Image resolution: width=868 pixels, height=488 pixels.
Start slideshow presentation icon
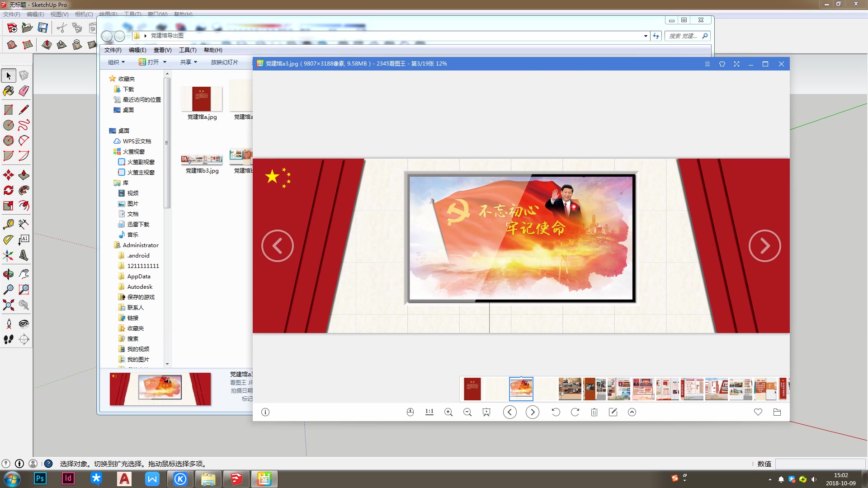486,412
